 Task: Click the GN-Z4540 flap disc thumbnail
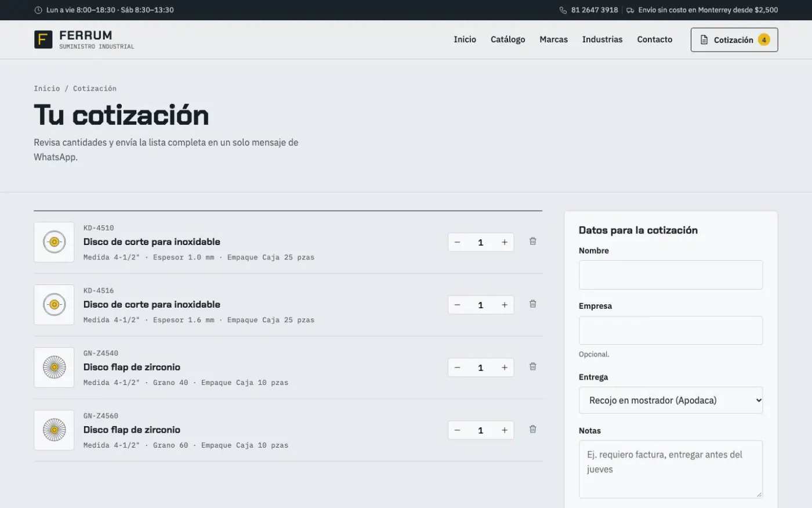[x=54, y=368]
